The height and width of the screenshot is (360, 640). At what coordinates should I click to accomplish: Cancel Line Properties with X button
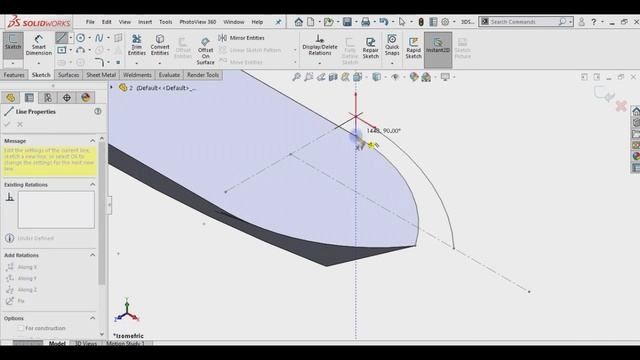pyautogui.click(x=20, y=124)
